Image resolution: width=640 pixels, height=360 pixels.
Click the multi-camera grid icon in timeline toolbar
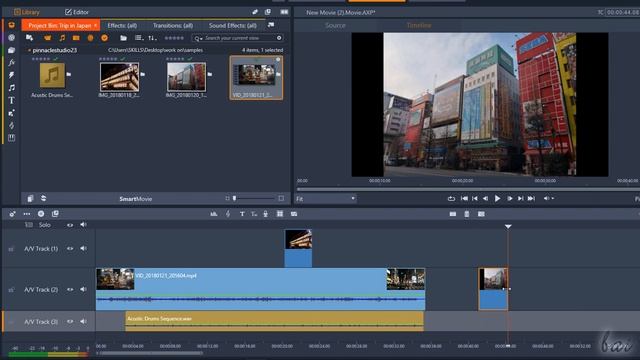pos(280,214)
